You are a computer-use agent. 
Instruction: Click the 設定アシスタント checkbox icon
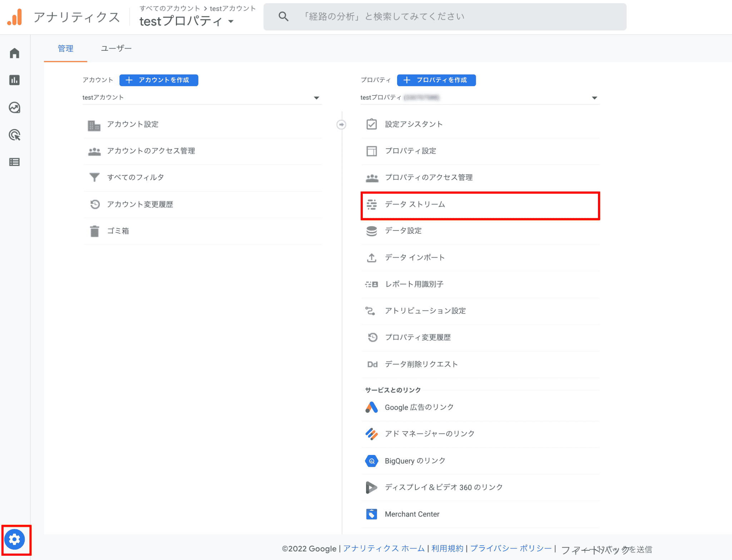click(372, 124)
